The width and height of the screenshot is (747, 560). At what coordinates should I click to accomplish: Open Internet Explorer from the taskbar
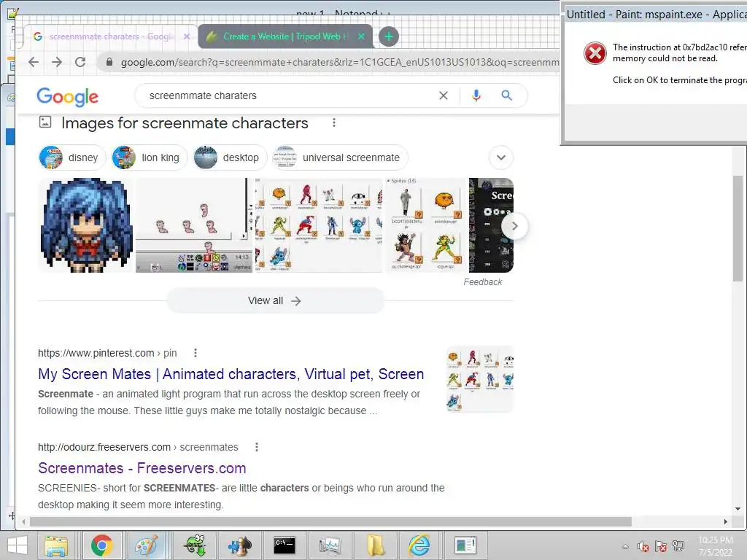tap(419, 545)
